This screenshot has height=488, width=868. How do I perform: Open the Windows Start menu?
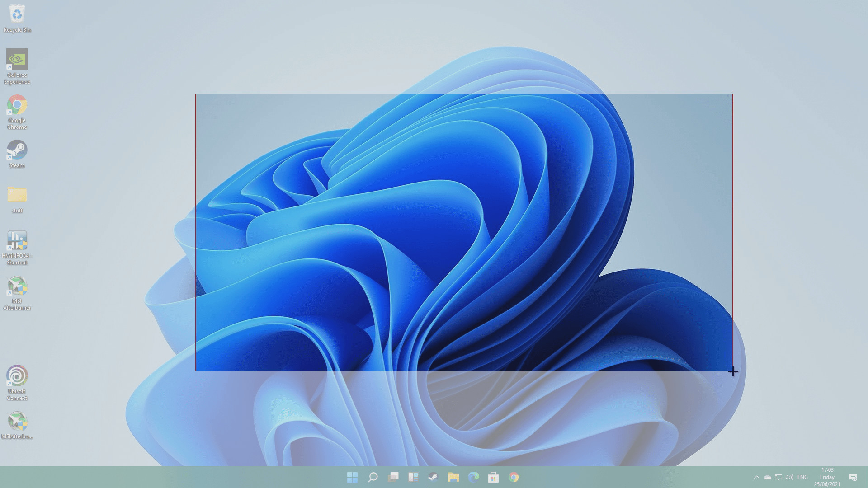[x=352, y=477]
